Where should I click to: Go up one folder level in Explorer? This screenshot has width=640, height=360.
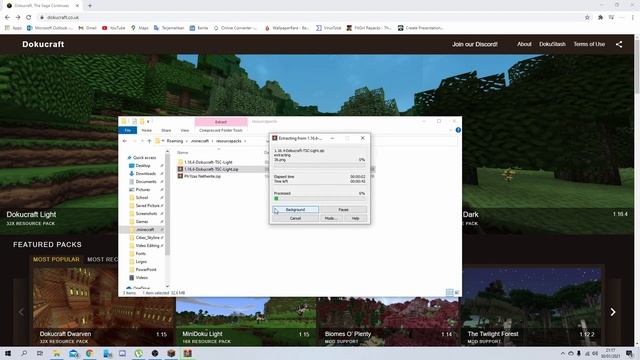[x=149, y=141]
